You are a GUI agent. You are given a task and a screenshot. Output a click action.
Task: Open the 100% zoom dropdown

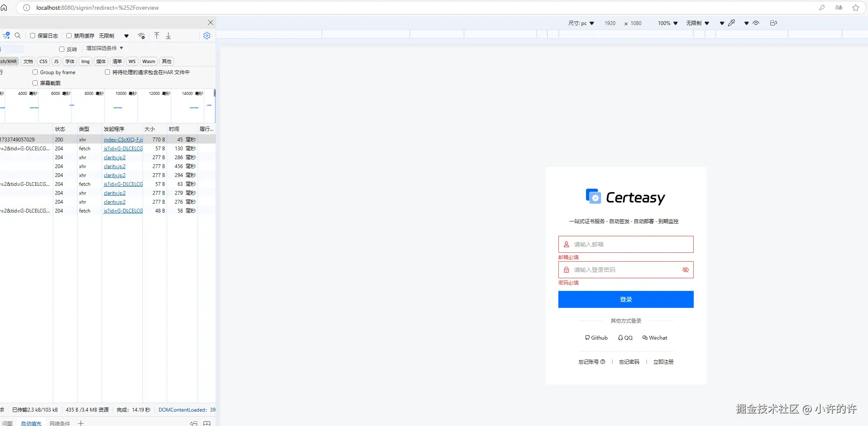point(668,23)
